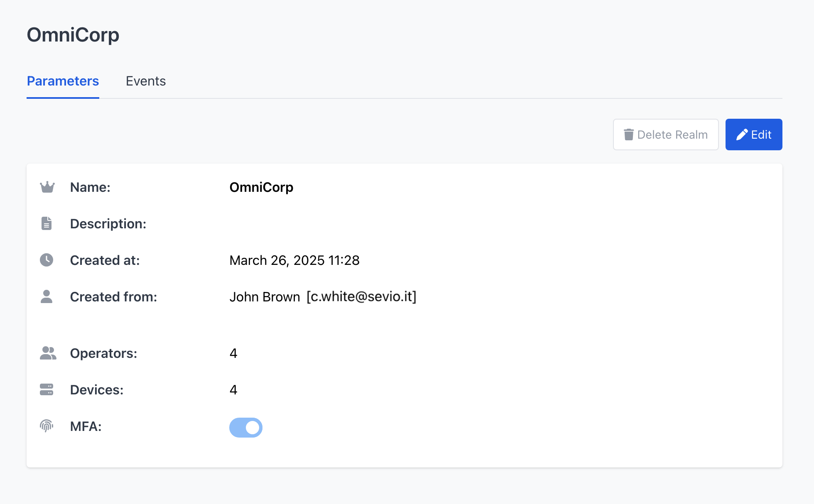The width and height of the screenshot is (814, 504).
Task: Click the March 26, 2025 creation date
Action: coord(294,260)
